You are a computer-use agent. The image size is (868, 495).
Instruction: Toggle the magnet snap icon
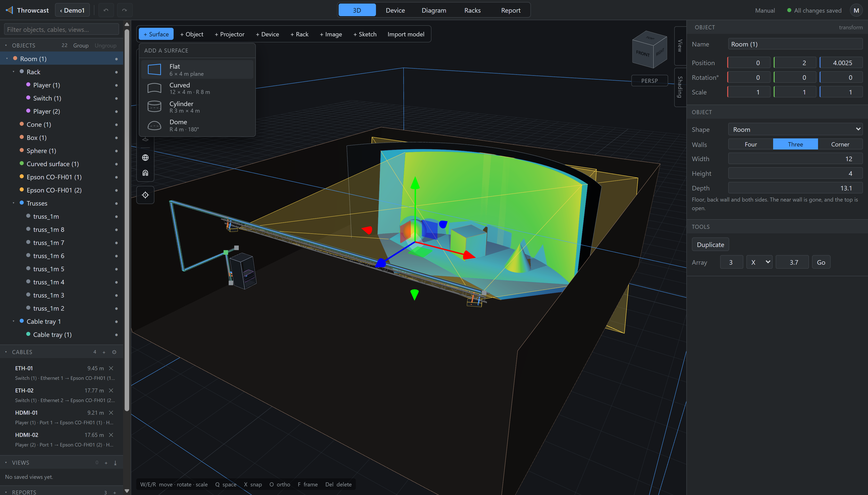coord(145,173)
